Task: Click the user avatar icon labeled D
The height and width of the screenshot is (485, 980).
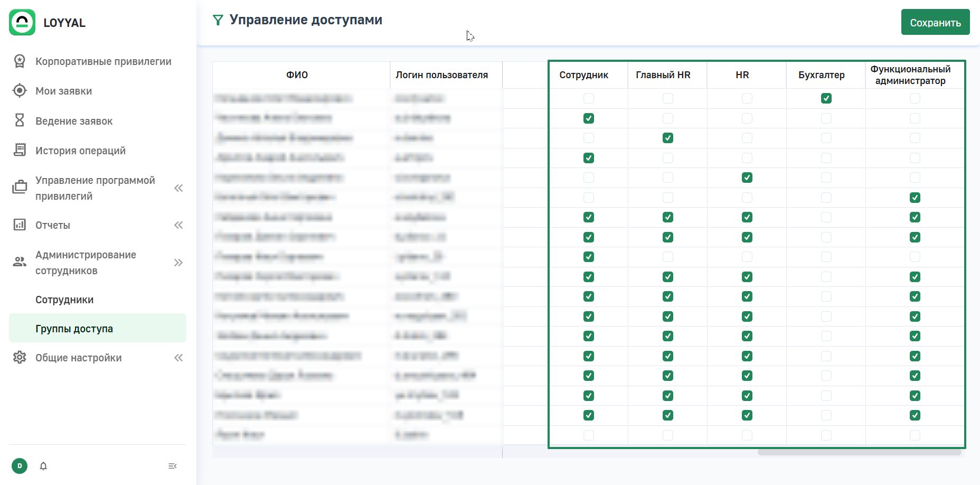Action: pos(20,466)
